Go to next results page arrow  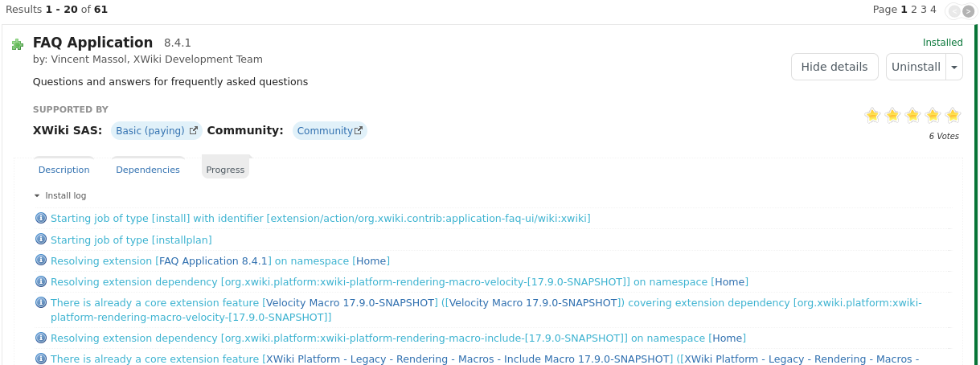968,10
